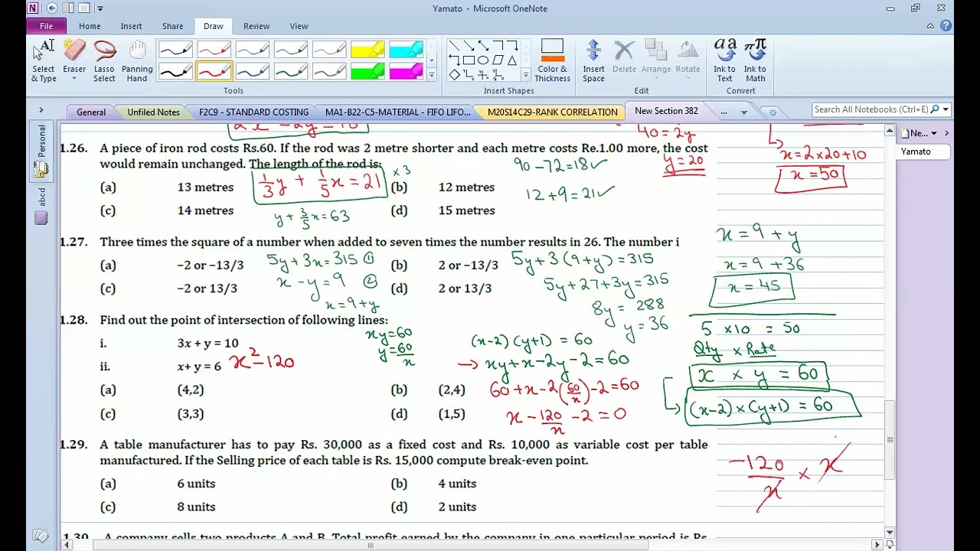Click the Delete button in Edit group
980x551 pixels.
click(x=624, y=57)
